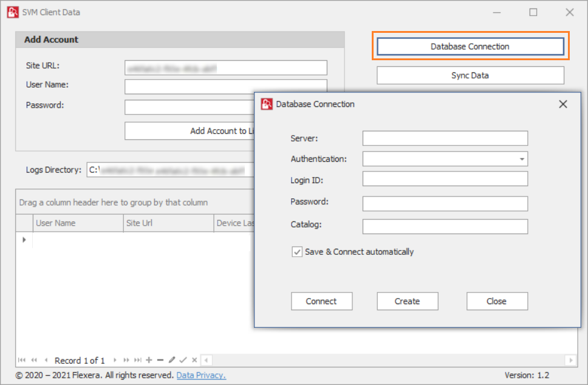588x385 pixels.
Task: Focus the Server input field
Action: click(445, 139)
